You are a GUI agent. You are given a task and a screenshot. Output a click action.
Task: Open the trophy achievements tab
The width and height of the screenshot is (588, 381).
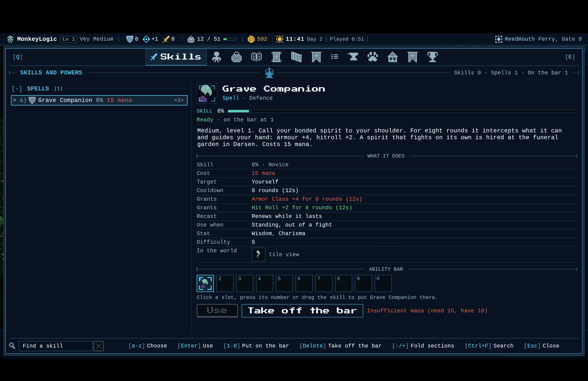point(432,57)
